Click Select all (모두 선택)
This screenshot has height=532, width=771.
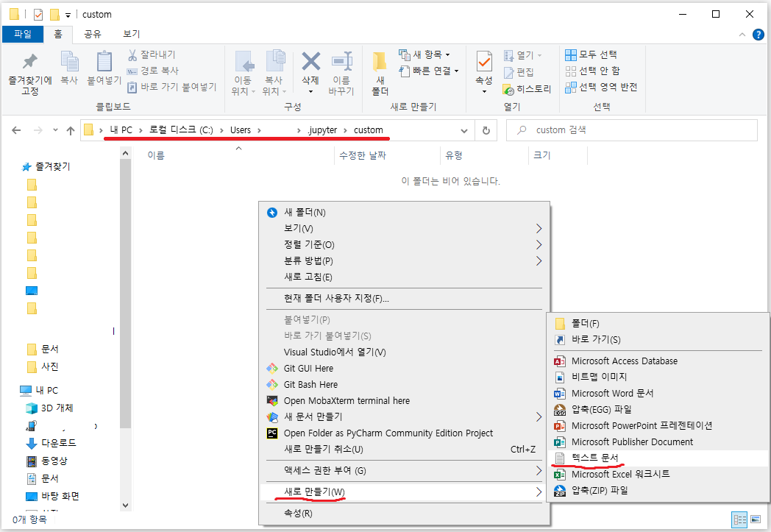tap(591, 54)
